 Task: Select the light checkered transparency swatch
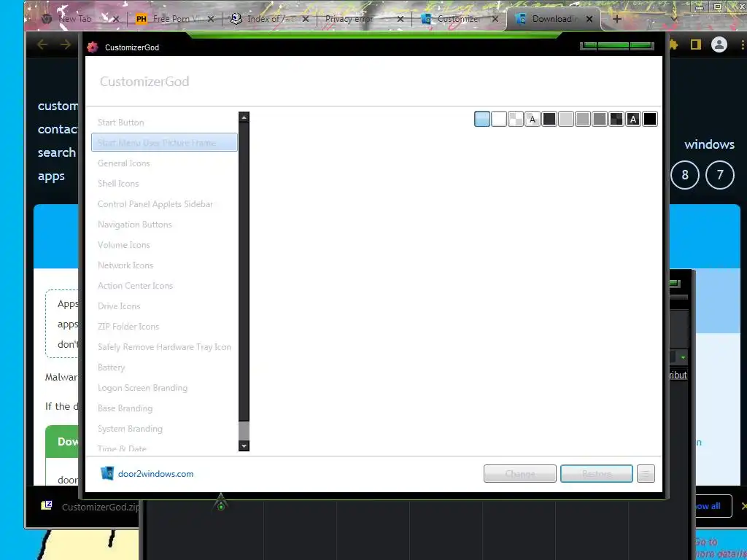tap(516, 119)
